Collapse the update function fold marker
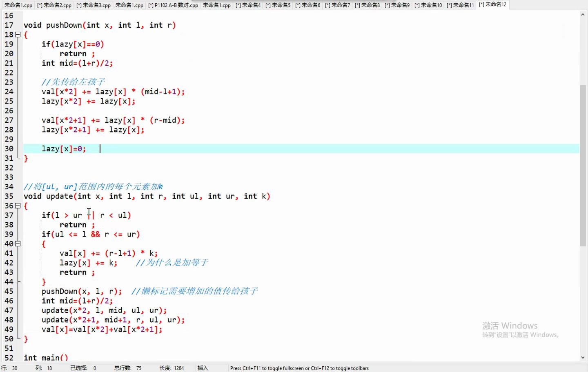The width and height of the screenshot is (588, 372). [x=18, y=206]
